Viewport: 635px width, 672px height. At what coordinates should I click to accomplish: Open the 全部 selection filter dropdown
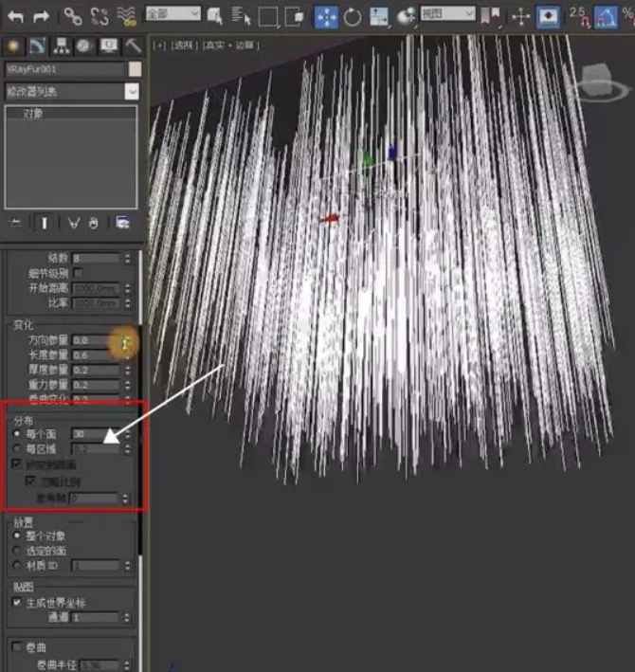[x=173, y=14]
